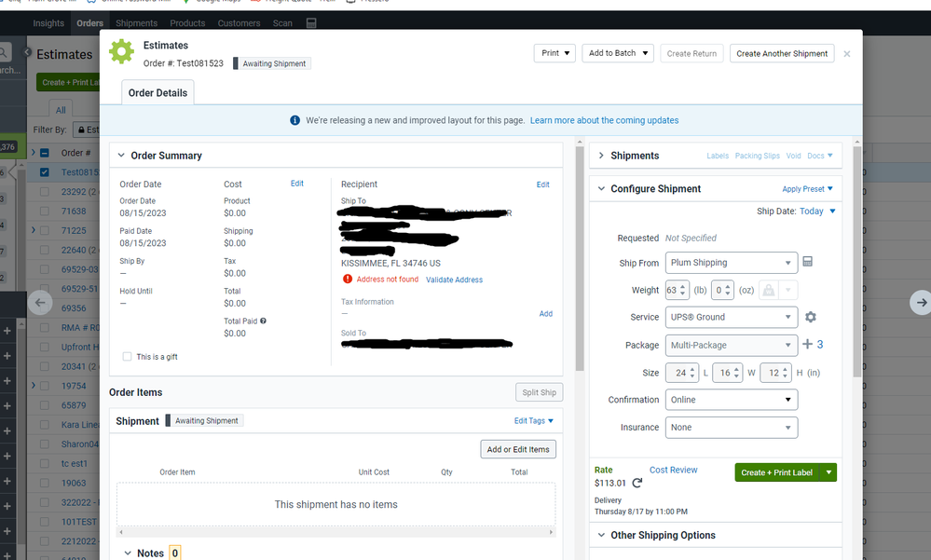
Task: Collapse the Order Summary section
Action: 120,156
